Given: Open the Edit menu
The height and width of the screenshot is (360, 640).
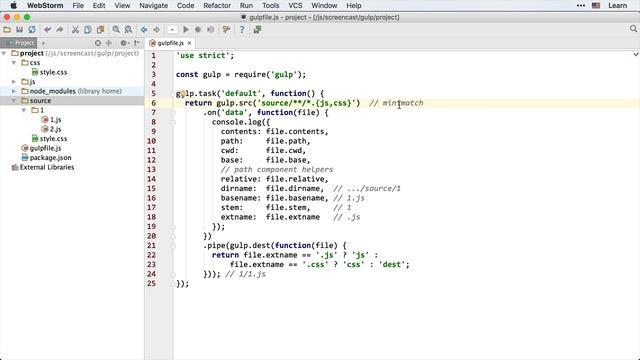Looking at the screenshot, I should click(x=99, y=5).
